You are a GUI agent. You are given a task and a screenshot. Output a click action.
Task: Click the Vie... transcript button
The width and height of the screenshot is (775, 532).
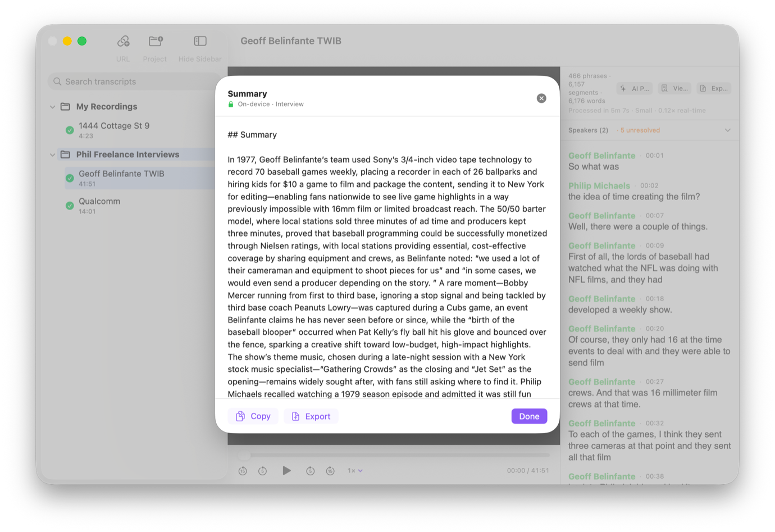point(674,88)
